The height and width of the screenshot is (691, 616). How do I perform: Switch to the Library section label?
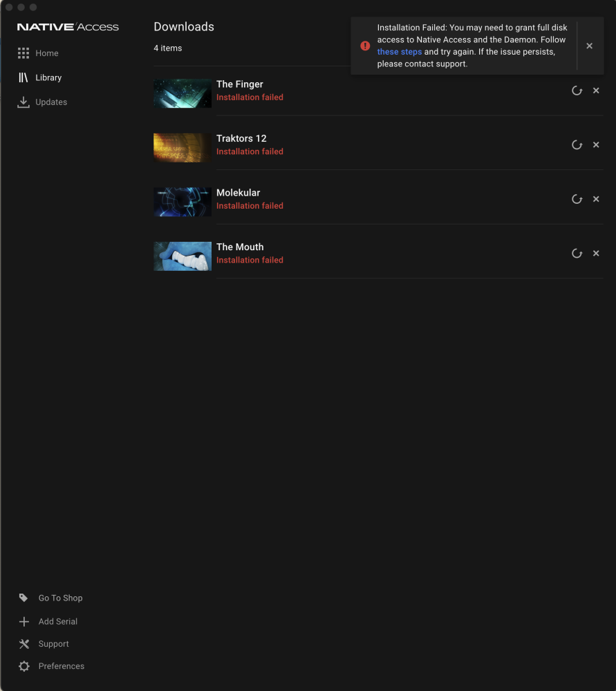48,77
